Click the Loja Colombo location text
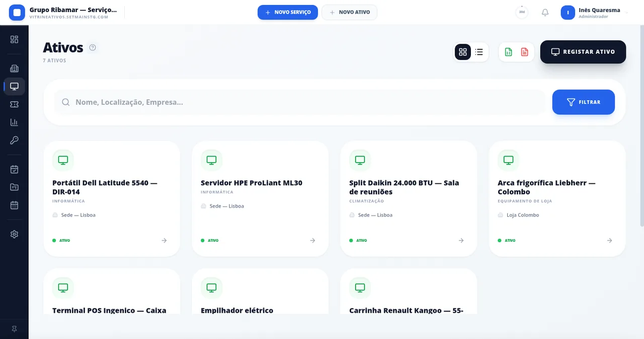Viewport: 644px width, 339px height. (x=523, y=215)
